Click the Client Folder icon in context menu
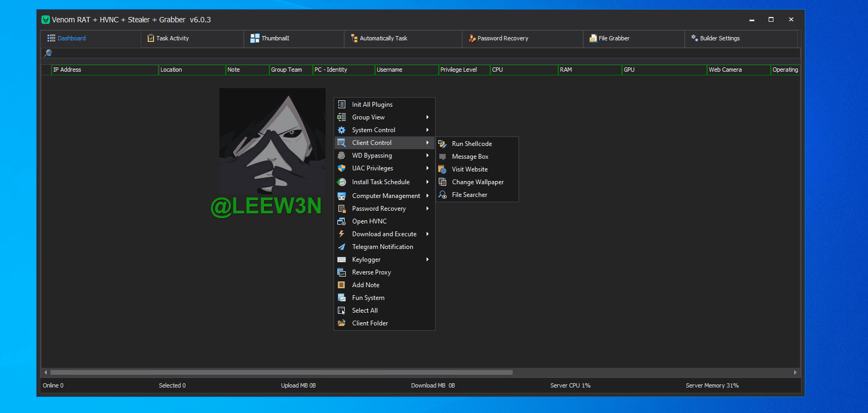Screen dimensions: 868x413 pyautogui.click(x=342, y=323)
